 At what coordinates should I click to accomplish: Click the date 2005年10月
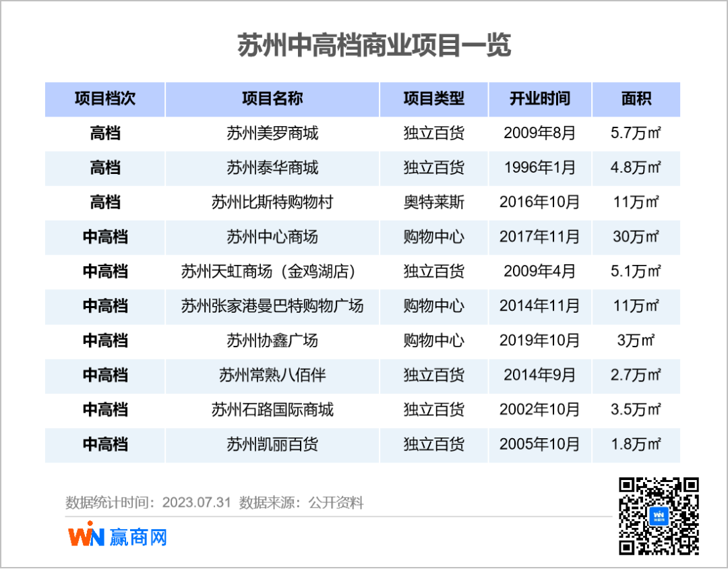coord(539,444)
